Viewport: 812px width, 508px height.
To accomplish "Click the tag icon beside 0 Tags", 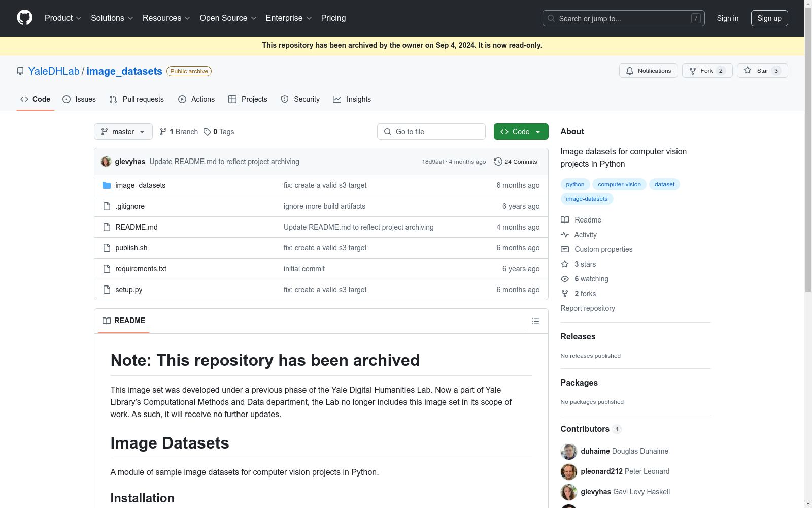I will coord(207,132).
